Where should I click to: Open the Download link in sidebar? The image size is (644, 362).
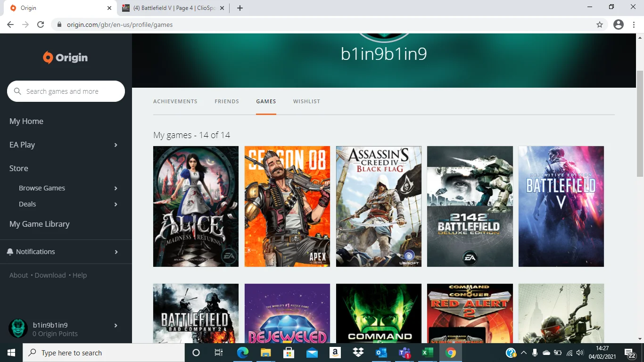50,275
